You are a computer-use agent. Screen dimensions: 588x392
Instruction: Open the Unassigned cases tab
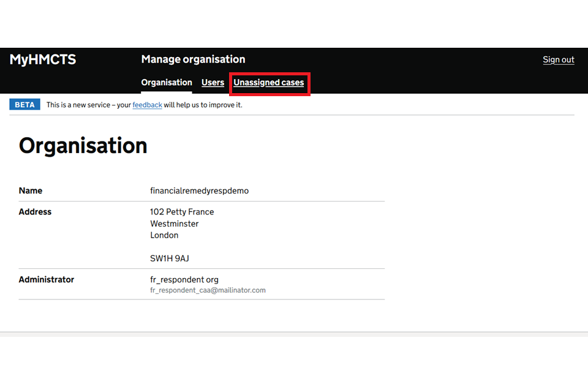coord(268,83)
